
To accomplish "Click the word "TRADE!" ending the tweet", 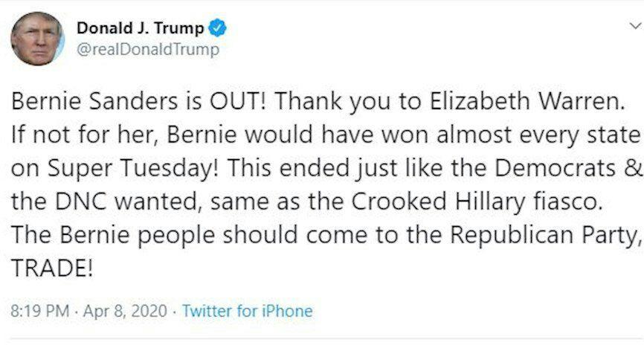I will (52, 268).
